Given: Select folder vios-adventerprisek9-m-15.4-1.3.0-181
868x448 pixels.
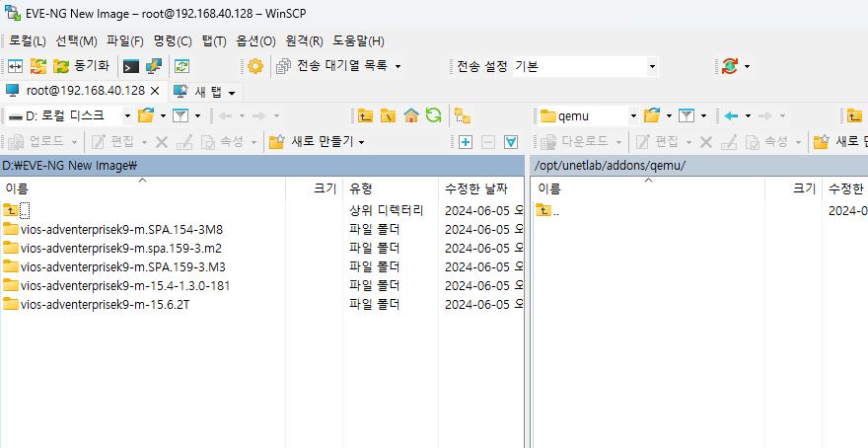Looking at the screenshot, I should coord(116,286).
